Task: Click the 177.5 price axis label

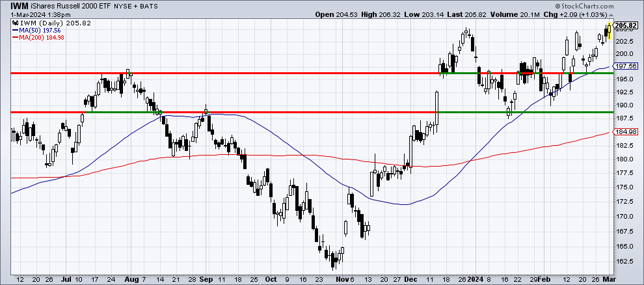Action: [x=623, y=173]
